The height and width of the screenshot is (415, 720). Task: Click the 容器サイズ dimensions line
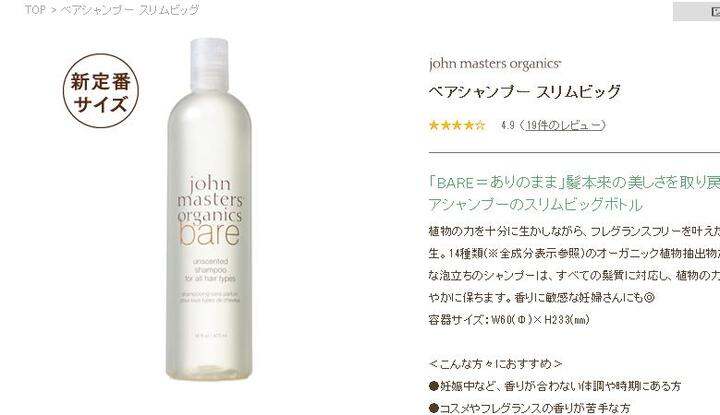(509, 320)
